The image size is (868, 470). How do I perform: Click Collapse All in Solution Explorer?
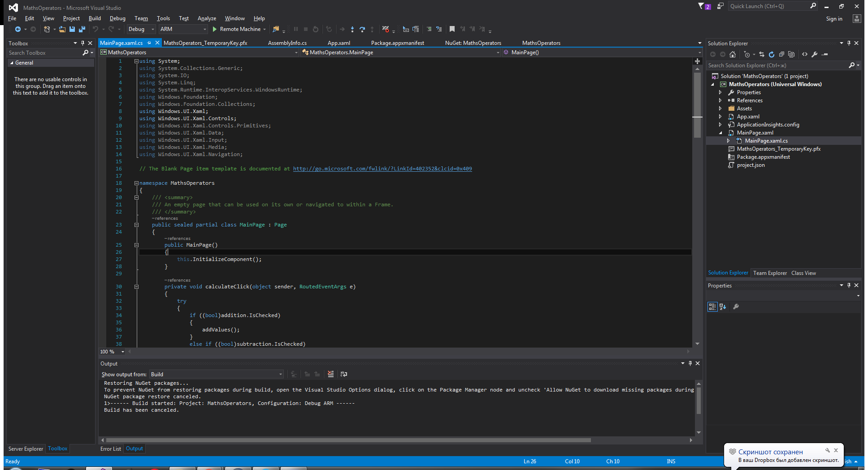tap(781, 54)
